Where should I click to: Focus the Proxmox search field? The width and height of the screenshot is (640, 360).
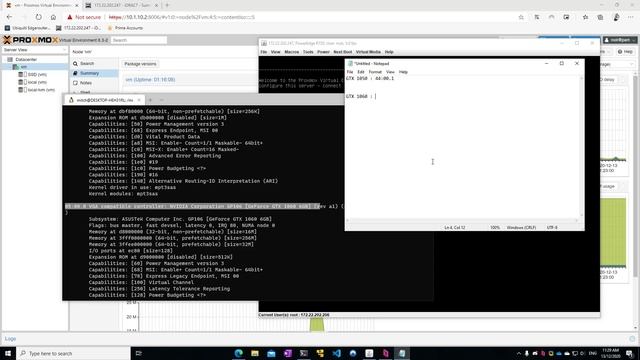tap(139, 40)
